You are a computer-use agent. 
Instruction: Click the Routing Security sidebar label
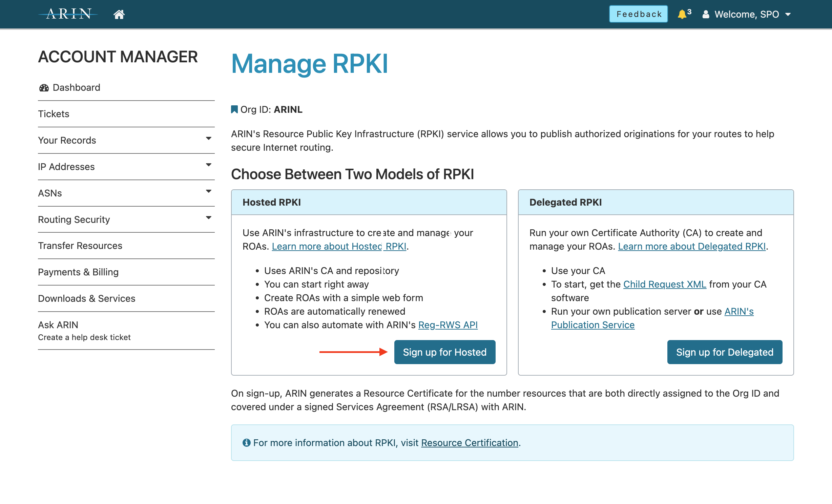tap(74, 219)
